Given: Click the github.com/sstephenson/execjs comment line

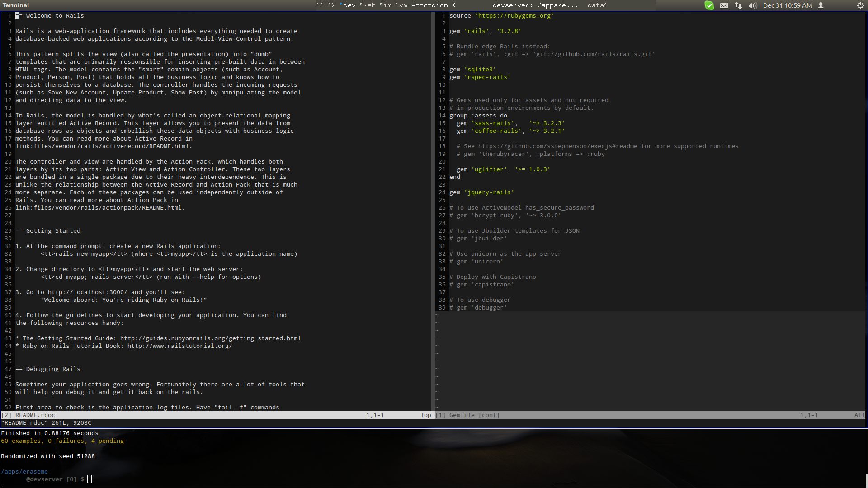Looking at the screenshot, I should pyautogui.click(x=598, y=146).
